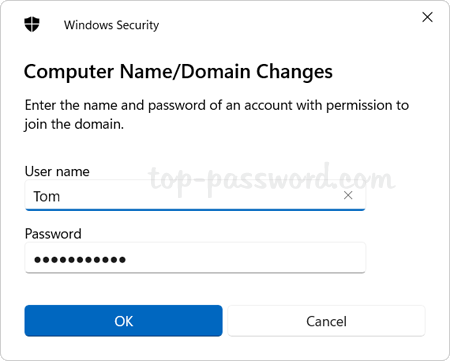Dismiss the dialog using Cancel

click(x=326, y=321)
